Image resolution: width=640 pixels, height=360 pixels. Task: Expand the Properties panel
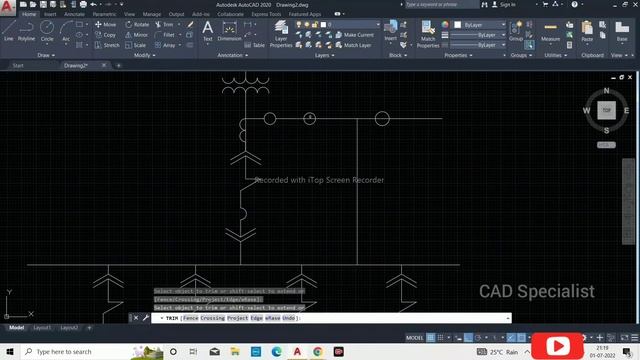[x=458, y=55]
